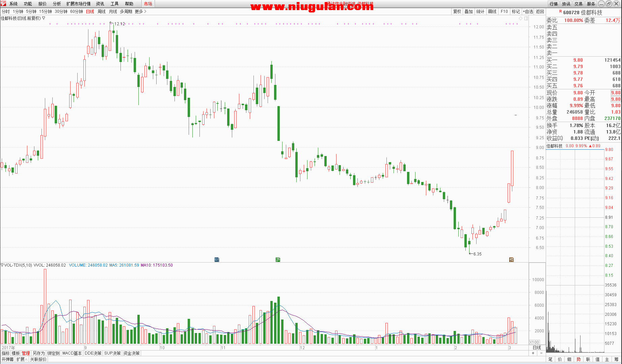Click the red 市场 tab
622x364 pixels.
pyautogui.click(x=148, y=4)
